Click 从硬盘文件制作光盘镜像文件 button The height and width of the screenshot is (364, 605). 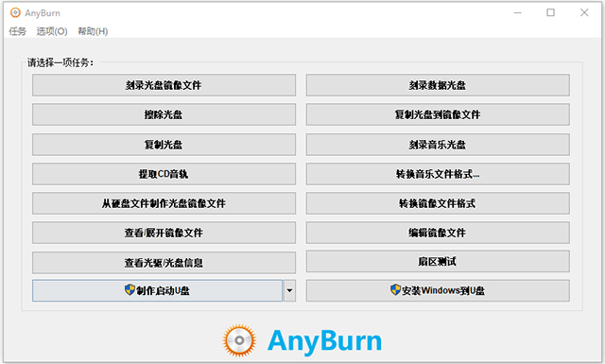tap(164, 203)
